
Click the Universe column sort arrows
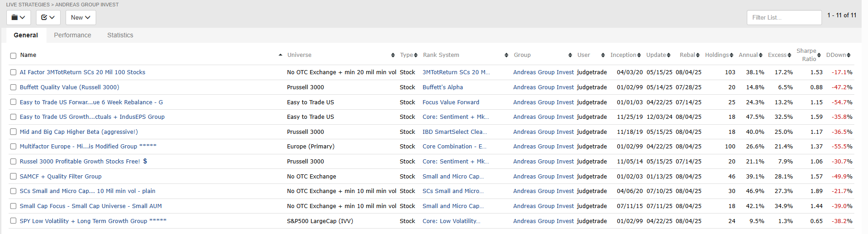[x=393, y=55]
